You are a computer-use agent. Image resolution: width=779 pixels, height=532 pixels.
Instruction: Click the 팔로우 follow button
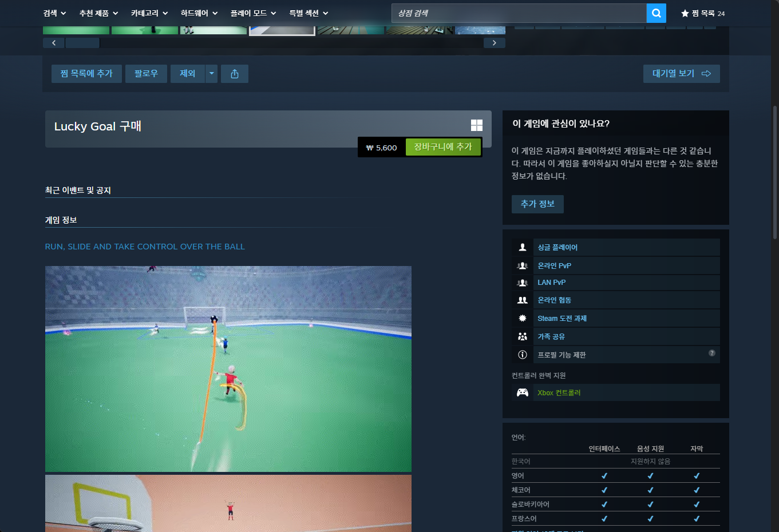[x=146, y=74]
